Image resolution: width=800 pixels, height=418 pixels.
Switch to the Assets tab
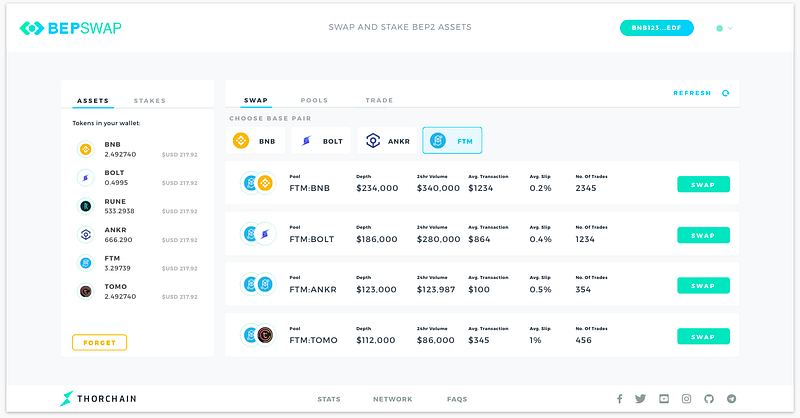coord(93,101)
